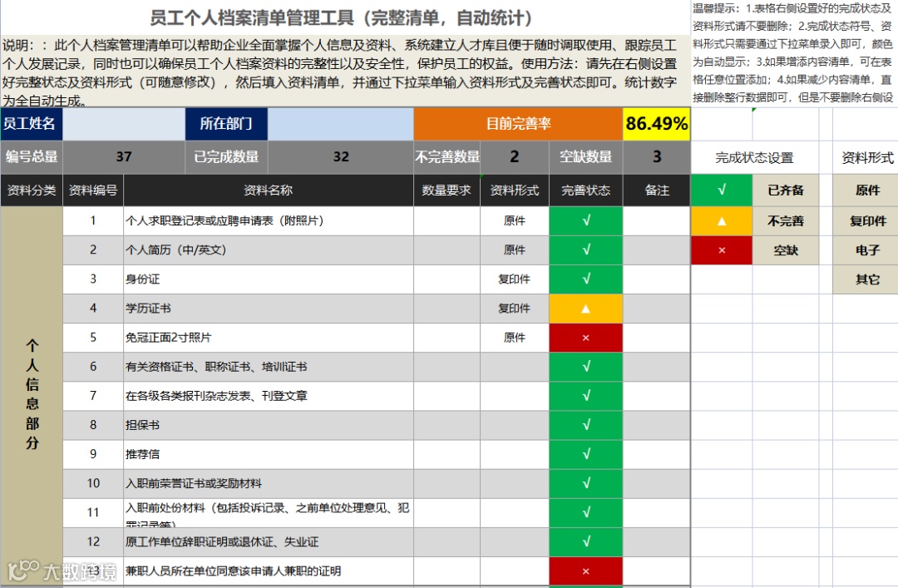
Task: Select 有关资格证书、职称证书、培训证书 cell
Action: point(268,368)
